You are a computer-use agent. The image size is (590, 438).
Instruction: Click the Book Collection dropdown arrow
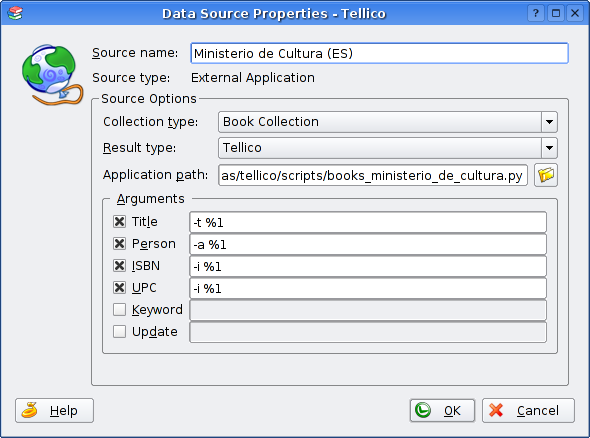549,122
